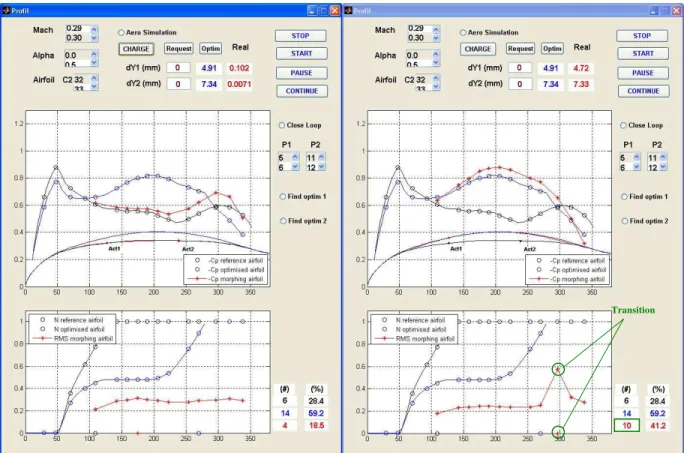Click Alpha list down arrow in right window
684x453 pixels.
click(x=436, y=63)
